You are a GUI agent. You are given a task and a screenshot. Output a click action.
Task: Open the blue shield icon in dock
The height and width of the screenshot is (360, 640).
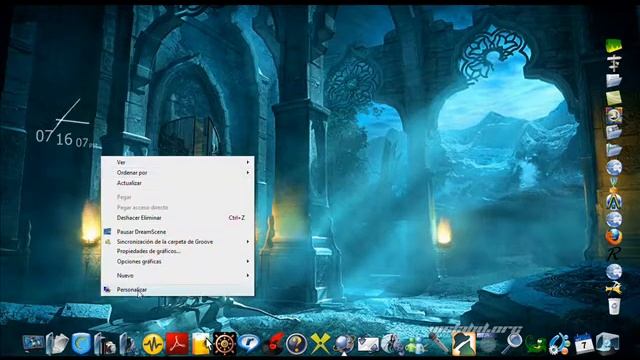81,344
